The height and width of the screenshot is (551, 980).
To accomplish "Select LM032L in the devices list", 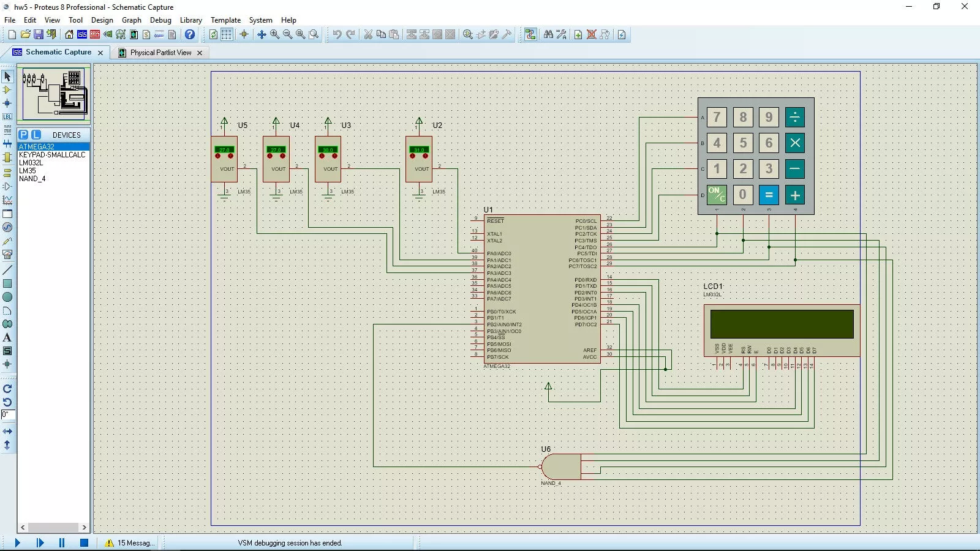I will (53, 163).
